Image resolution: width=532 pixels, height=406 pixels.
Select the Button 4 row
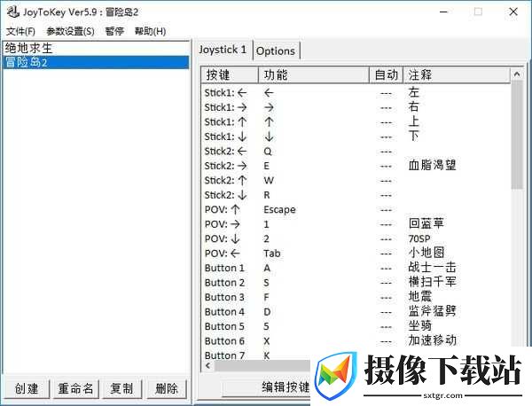356,311
